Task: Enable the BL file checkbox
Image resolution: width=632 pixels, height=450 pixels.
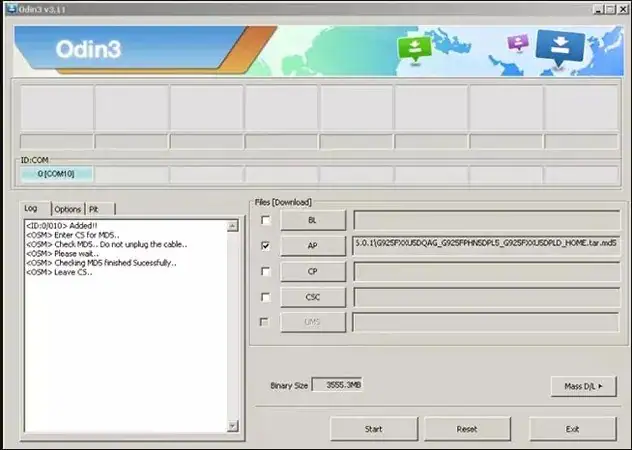Action: 265,220
